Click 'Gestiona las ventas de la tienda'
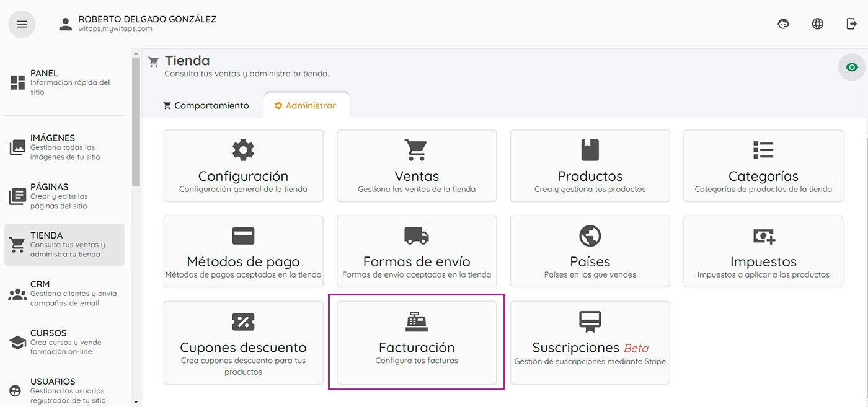This screenshot has width=868, height=407. pos(417,189)
